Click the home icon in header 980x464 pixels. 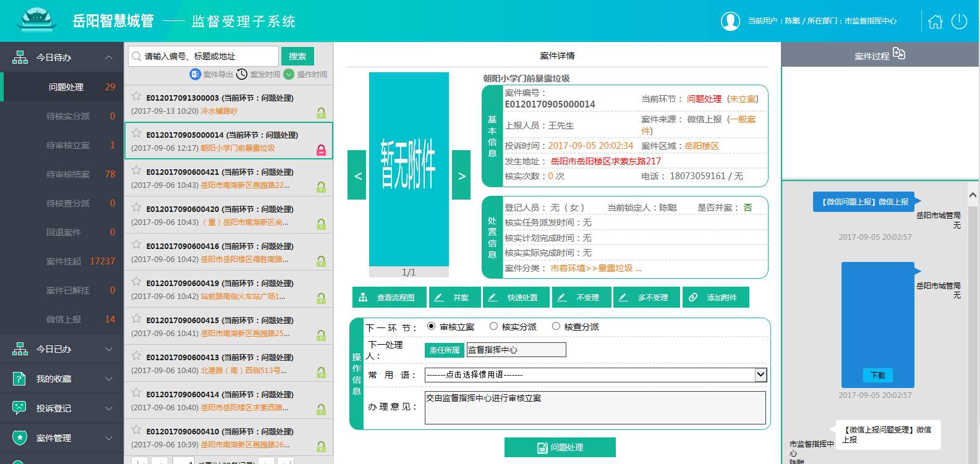point(935,22)
